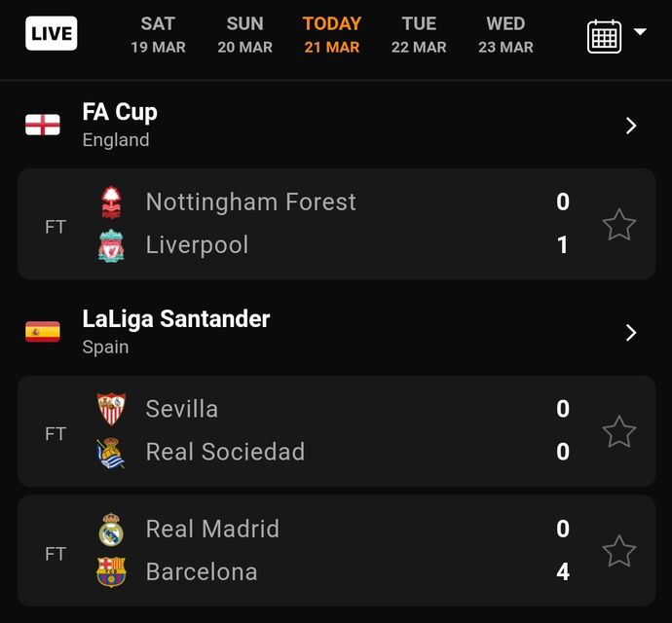Expand the FA Cup competition chevron

(631, 126)
